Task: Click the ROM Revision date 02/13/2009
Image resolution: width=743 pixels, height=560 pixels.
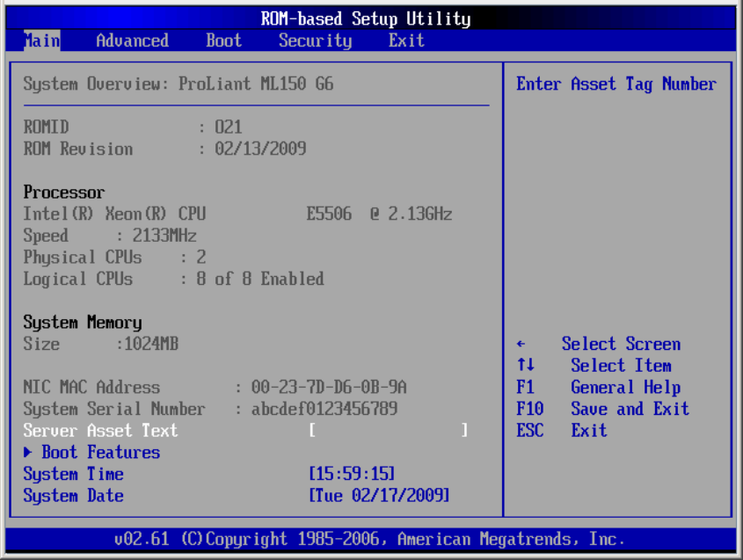Action: pyautogui.click(x=260, y=149)
